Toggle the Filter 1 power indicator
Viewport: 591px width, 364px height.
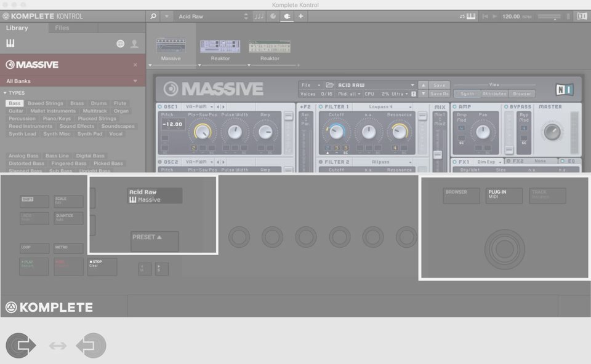tap(321, 107)
